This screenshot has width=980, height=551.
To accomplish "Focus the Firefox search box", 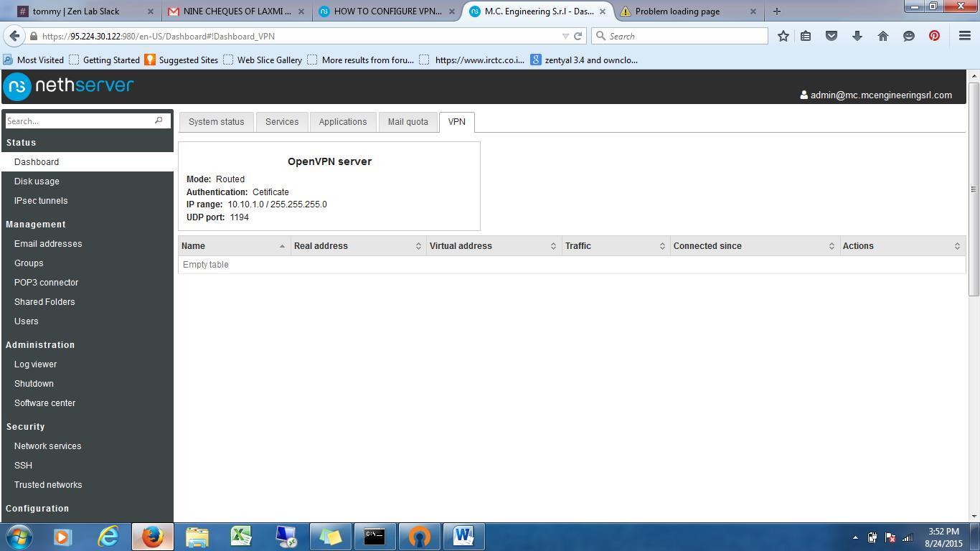I will click(679, 36).
